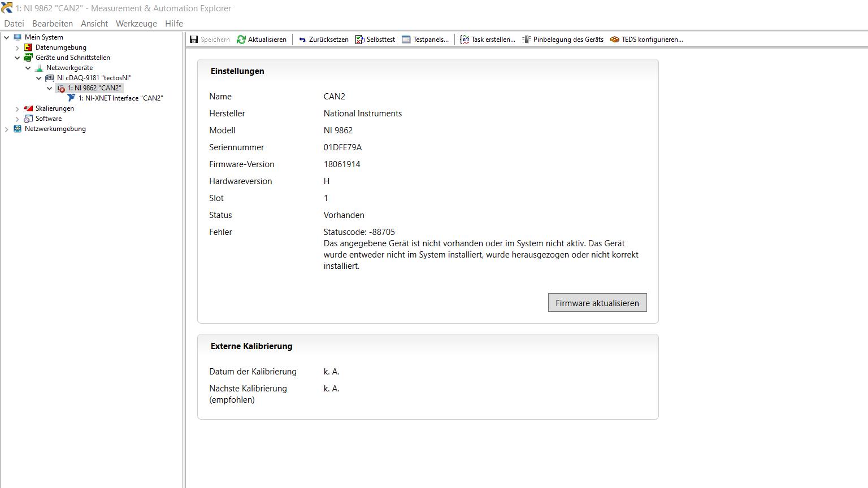The height and width of the screenshot is (488, 868).
Task: Open the Werkzeuge menu
Action: pyautogui.click(x=136, y=24)
